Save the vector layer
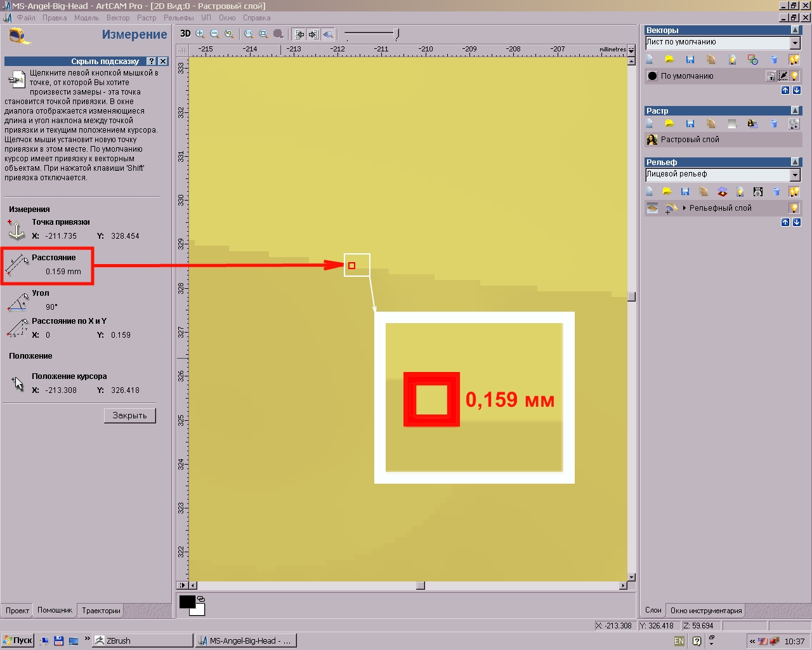812x650 pixels. tap(690, 60)
